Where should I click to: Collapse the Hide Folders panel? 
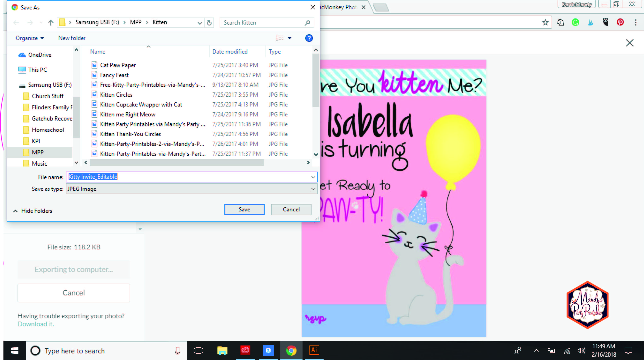pyautogui.click(x=33, y=211)
